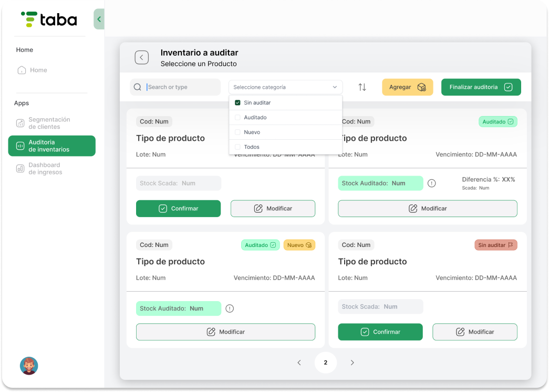Go to the next page arrow
Viewport: 549px width, 392px height.
[x=353, y=363]
